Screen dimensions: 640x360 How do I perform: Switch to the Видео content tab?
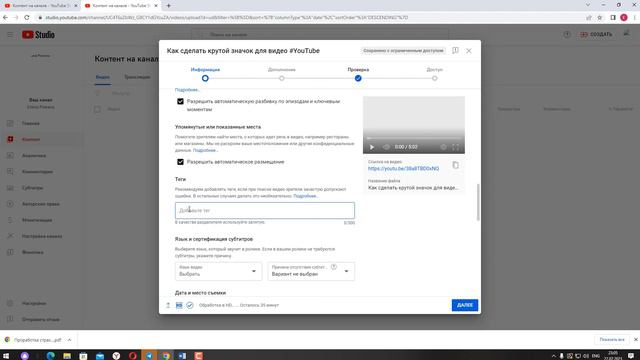[102, 77]
